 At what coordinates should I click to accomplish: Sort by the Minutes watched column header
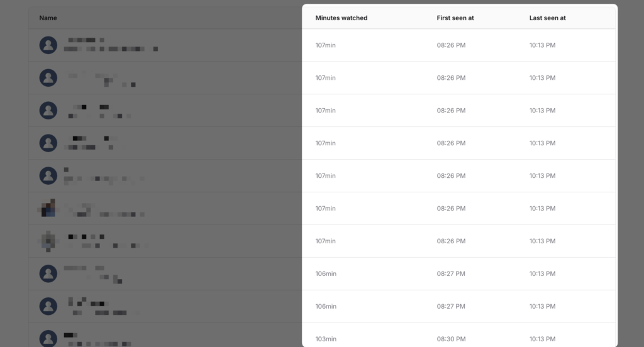pos(341,18)
